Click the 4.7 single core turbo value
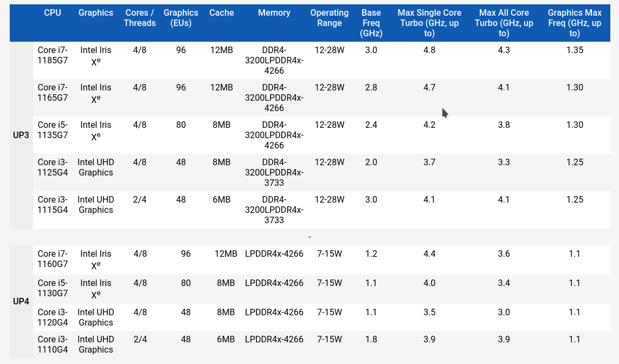This screenshot has width=619, height=364. point(429,88)
